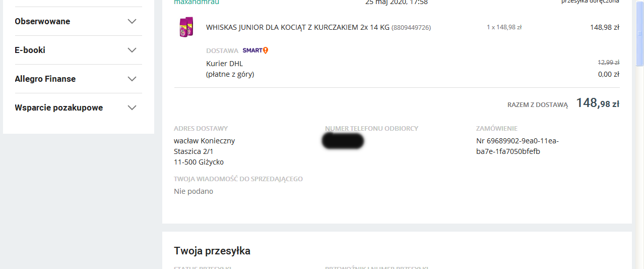Click the blacked-out recipient phone number
Screen dimensions: 644x269
click(343, 141)
